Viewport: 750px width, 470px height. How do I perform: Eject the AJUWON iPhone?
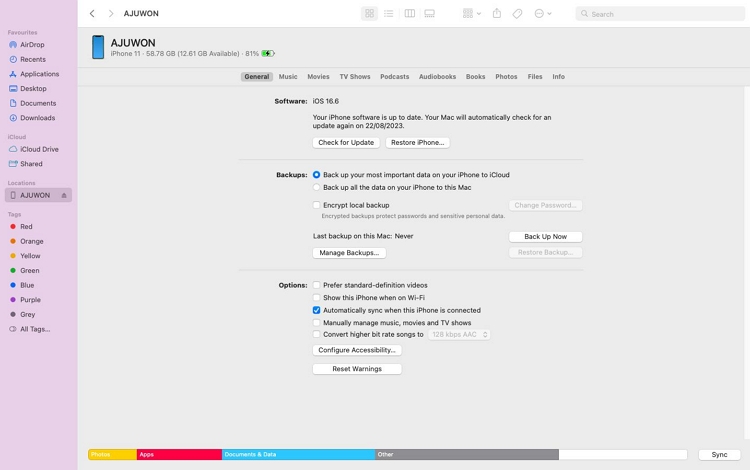pyautogui.click(x=64, y=195)
